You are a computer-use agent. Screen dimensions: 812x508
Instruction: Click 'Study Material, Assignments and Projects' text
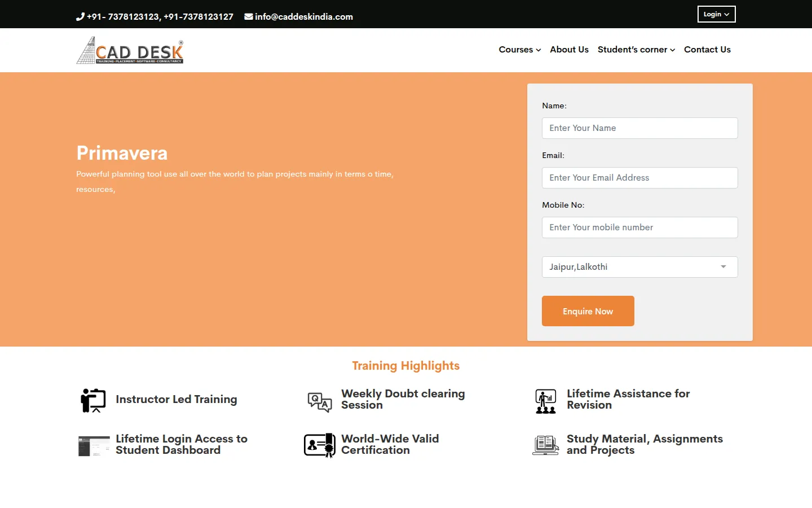pyautogui.click(x=645, y=445)
